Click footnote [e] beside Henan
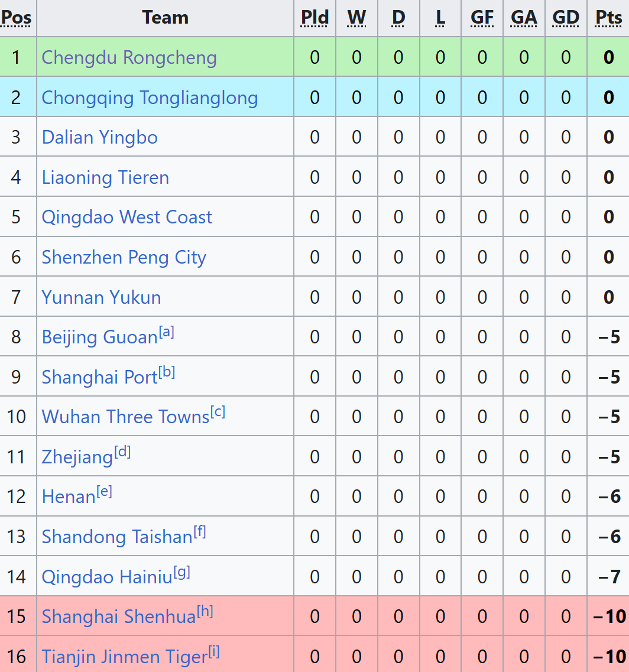Screen dimensions: 629x672 click(104, 492)
